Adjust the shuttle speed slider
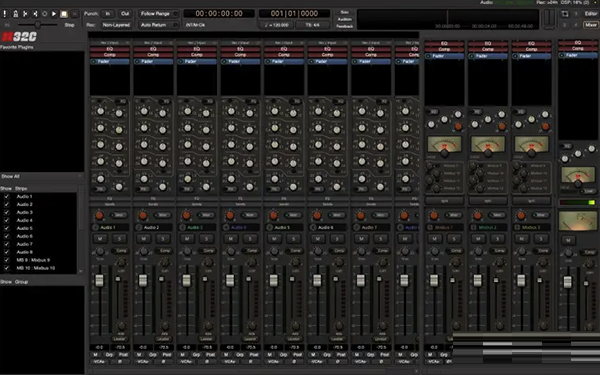This screenshot has height=375, width=600. coord(38,25)
